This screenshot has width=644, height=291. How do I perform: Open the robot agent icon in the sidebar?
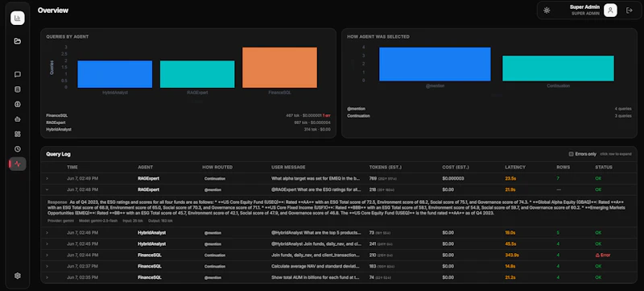[17, 119]
